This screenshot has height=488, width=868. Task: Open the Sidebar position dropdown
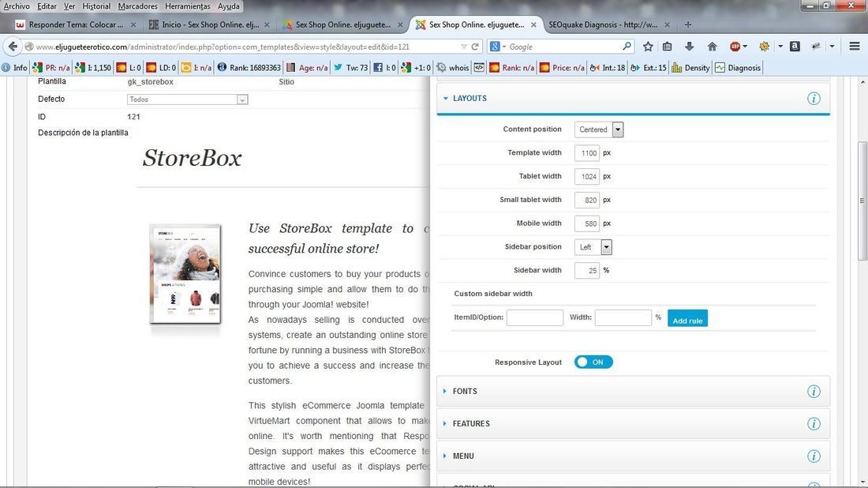pyautogui.click(x=593, y=247)
